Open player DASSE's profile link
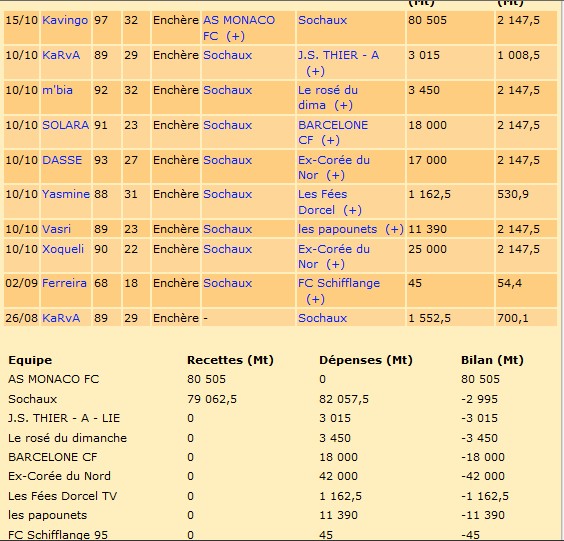This screenshot has height=541, width=564. point(62,160)
